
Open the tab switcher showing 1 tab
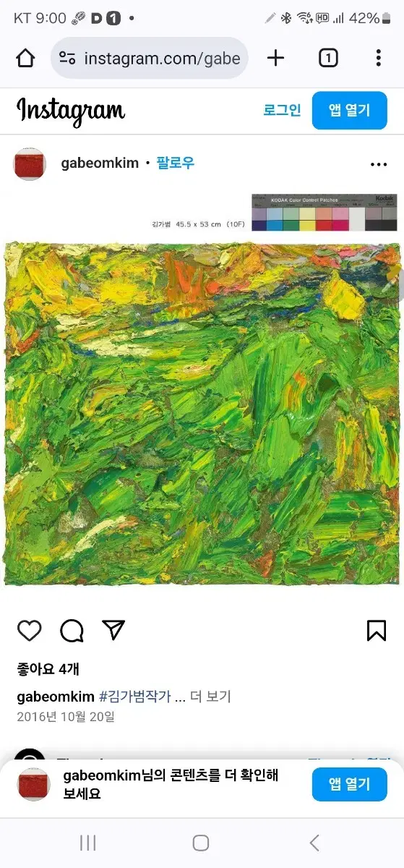pos(328,58)
